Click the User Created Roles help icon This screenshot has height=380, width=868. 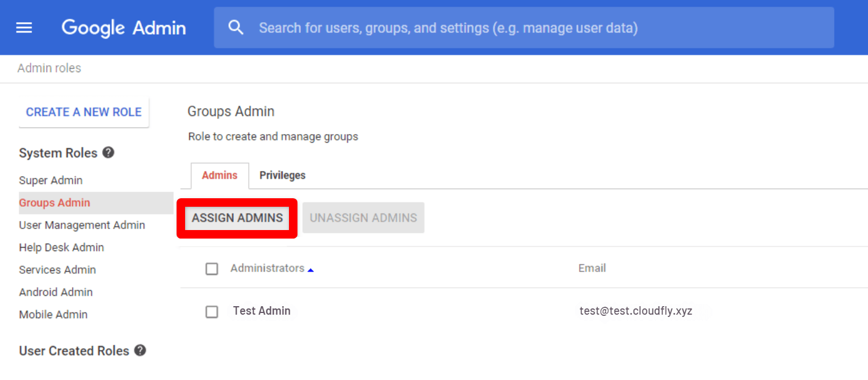point(140,350)
